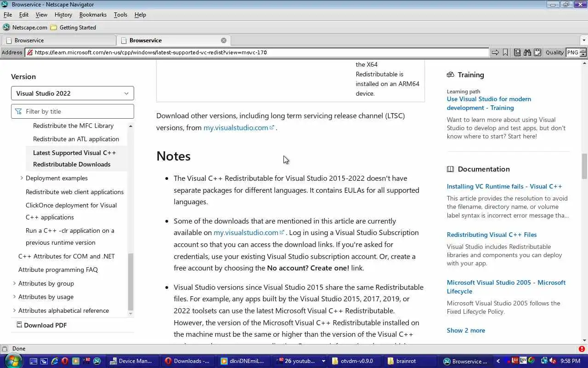The height and width of the screenshot is (368, 588).
Task: Click the Go arrow next to address bar
Action: coord(495,52)
